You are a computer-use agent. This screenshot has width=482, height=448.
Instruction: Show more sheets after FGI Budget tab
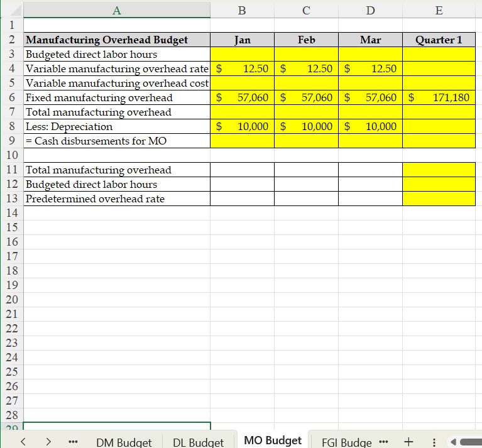(x=383, y=442)
